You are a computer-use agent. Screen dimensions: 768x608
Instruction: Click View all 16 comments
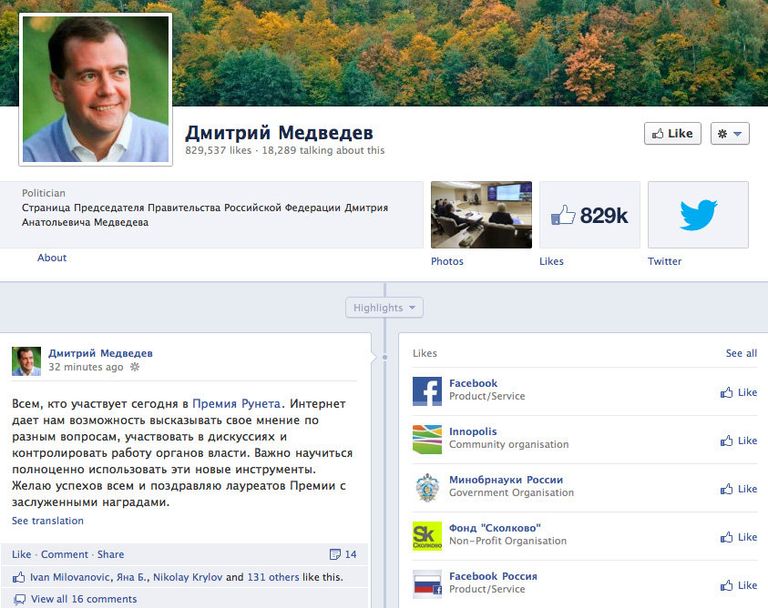84,599
